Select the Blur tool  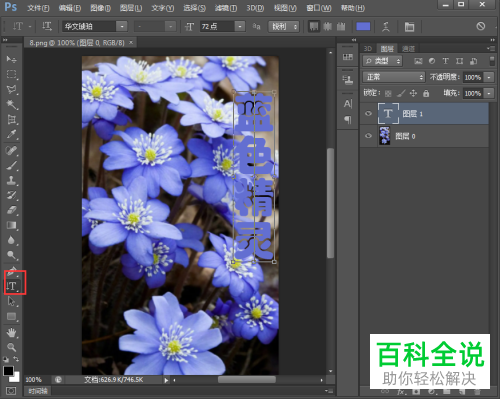coord(11,240)
